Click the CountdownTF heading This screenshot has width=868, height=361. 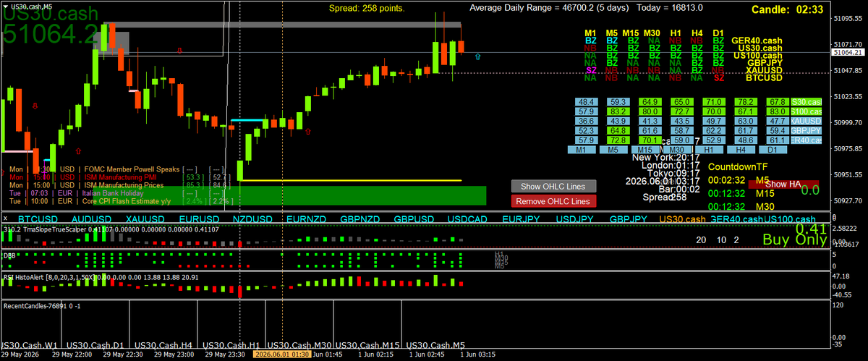pos(737,166)
